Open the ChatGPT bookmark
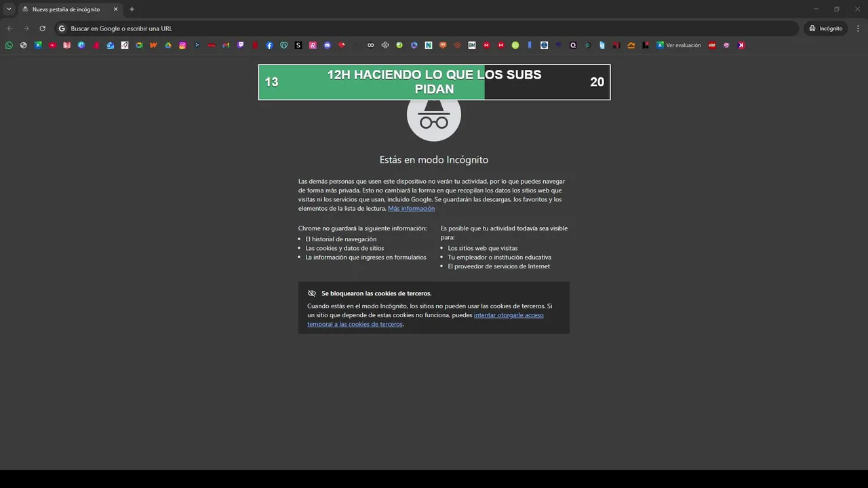 pyautogui.click(x=385, y=45)
